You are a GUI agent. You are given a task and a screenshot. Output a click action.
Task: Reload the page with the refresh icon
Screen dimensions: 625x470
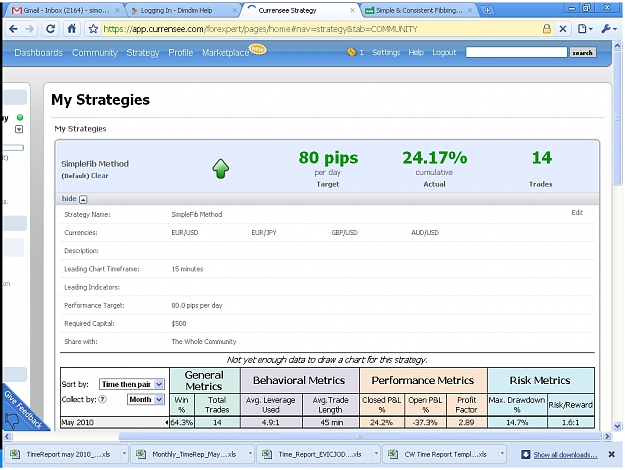tap(51, 29)
